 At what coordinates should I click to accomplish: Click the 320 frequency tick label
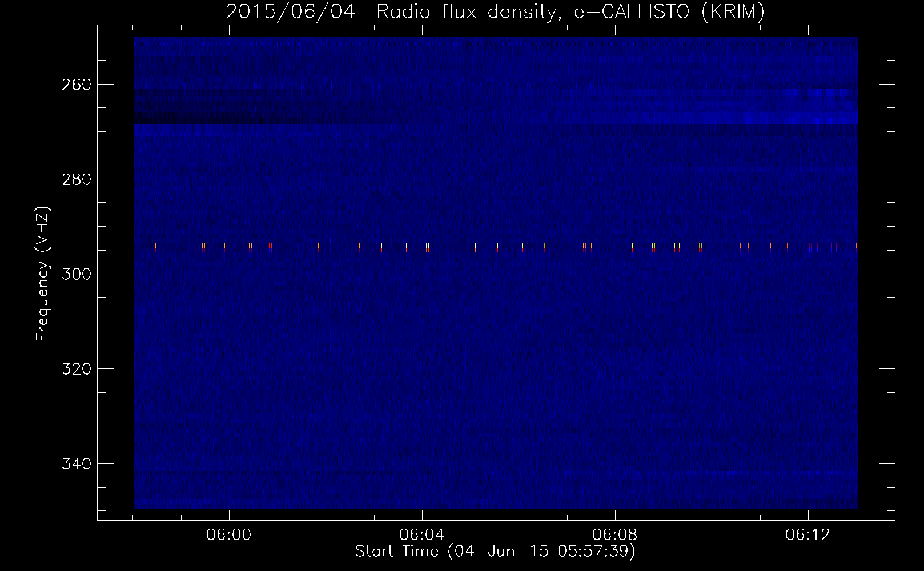click(x=76, y=369)
